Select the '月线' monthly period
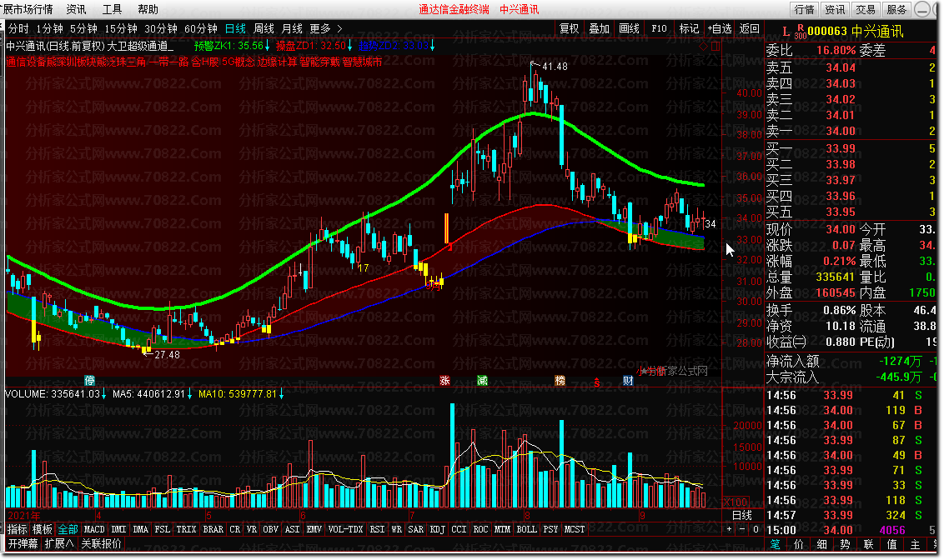Screen dimensions: 944x560 (292, 28)
